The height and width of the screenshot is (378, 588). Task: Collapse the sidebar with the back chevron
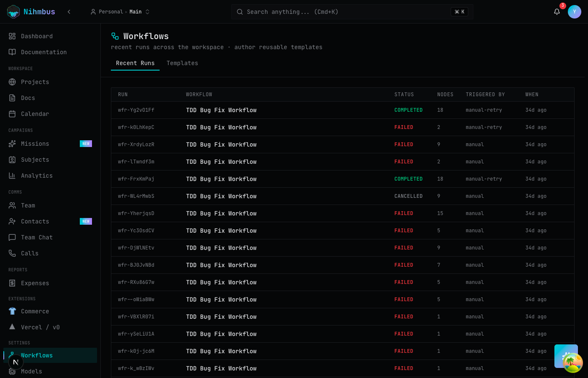tap(69, 12)
